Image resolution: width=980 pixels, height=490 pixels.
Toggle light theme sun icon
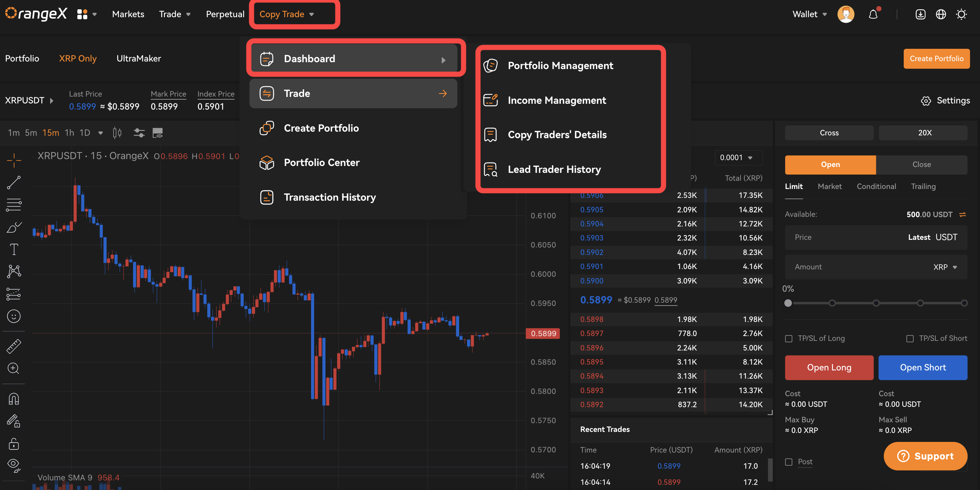tap(961, 14)
